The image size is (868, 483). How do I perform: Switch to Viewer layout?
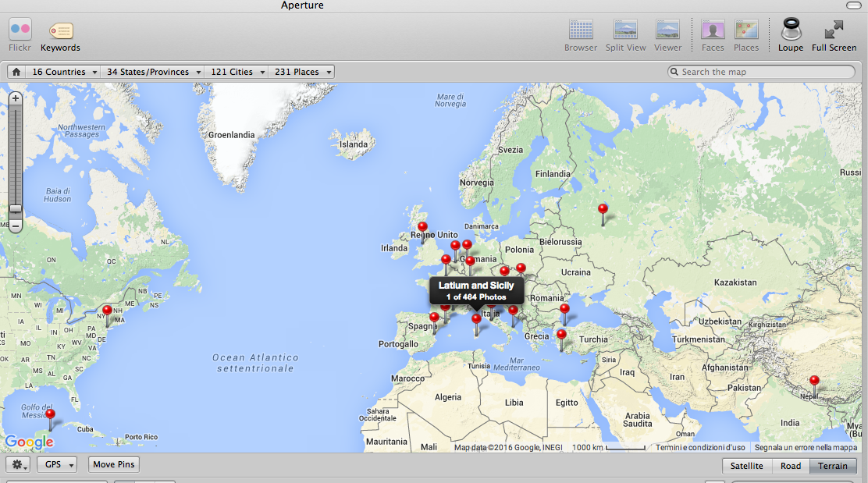[x=667, y=35]
